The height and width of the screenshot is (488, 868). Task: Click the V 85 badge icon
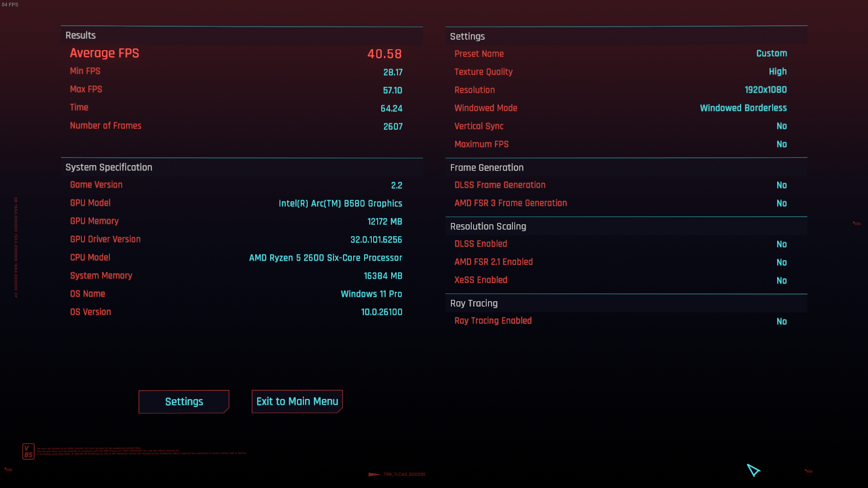point(28,451)
